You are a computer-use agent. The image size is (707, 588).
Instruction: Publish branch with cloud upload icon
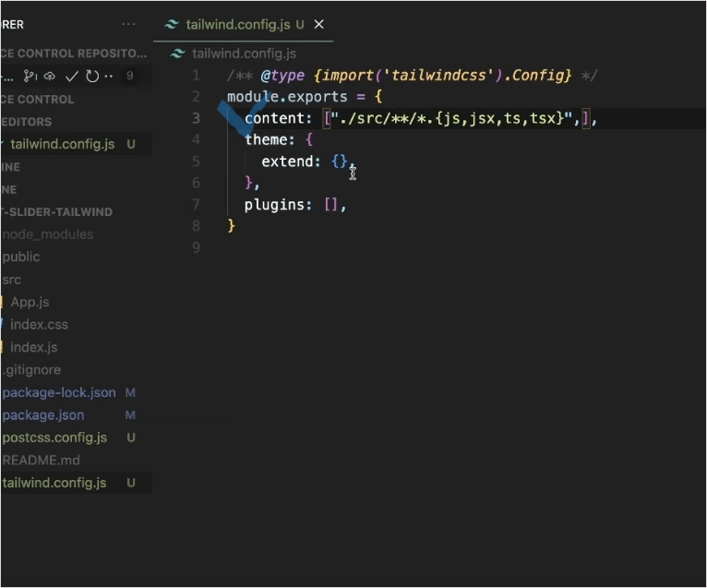point(50,76)
